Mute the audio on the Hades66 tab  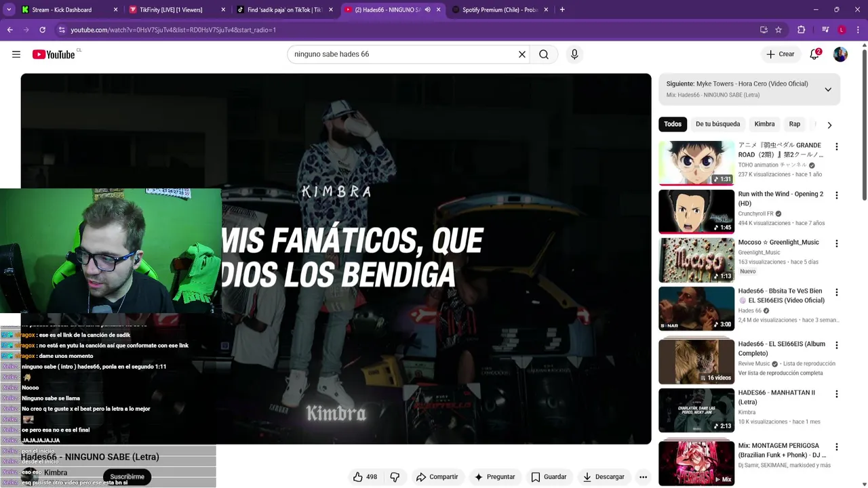[x=427, y=9]
